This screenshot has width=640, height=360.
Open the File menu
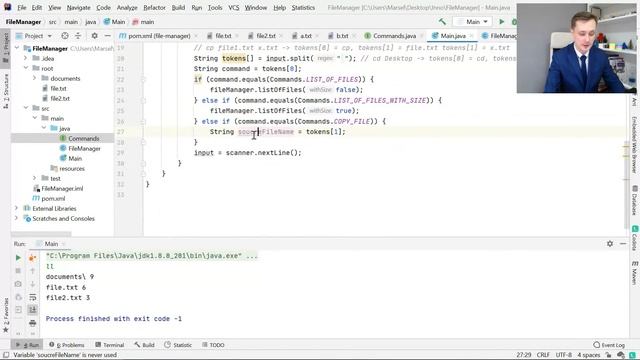[x=22, y=7]
